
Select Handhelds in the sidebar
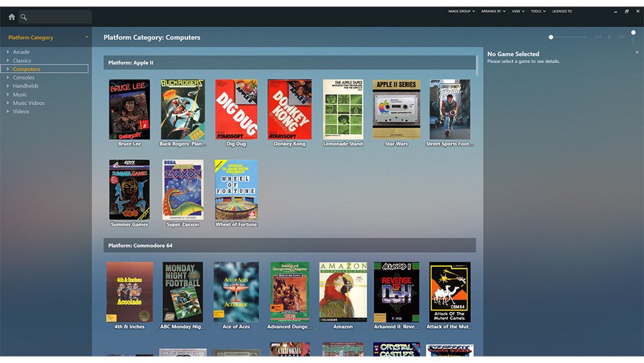tap(26, 86)
